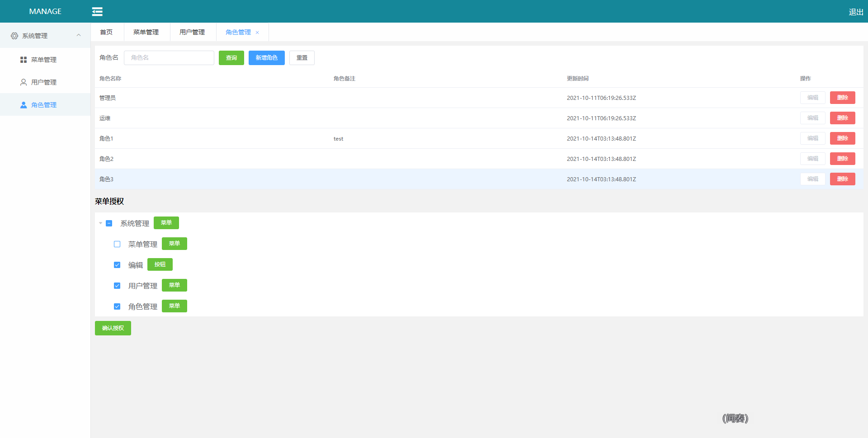The height and width of the screenshot is (438, 868).
Task: Click the 角色管理 tree label
Action: [143, 306]
